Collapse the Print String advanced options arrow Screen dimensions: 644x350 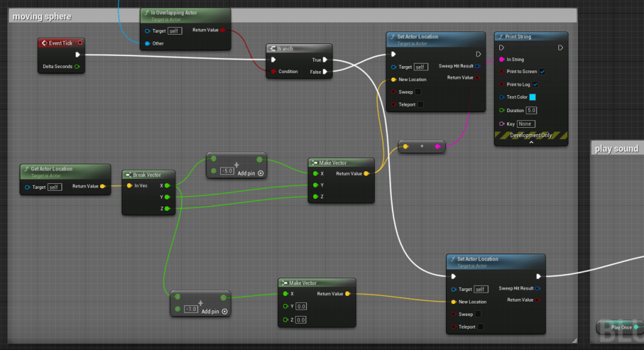[531, 143]
